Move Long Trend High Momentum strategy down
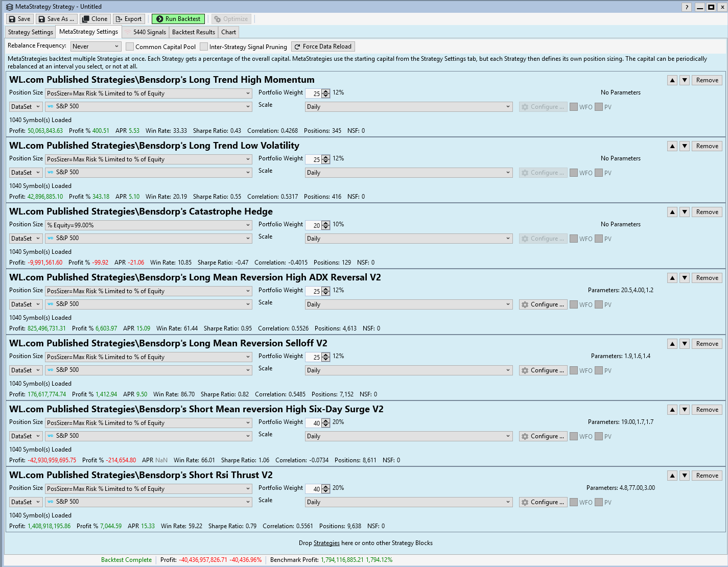This screenshot has height=567, width=728. (x=685, y=80)
